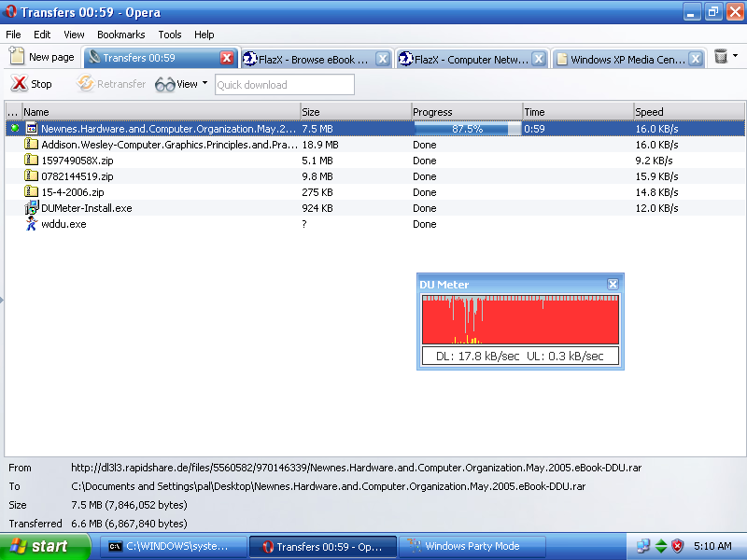Click the Transferred 6.6 MB value
This screenshot has height=560, width=747.
[x=129, y=524]
